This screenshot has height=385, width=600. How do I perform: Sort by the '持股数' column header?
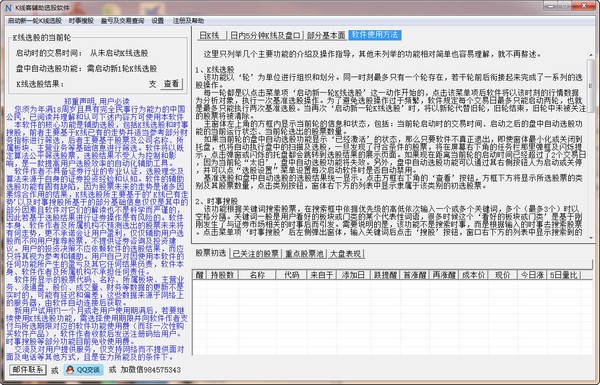click(x=222, y=275)
